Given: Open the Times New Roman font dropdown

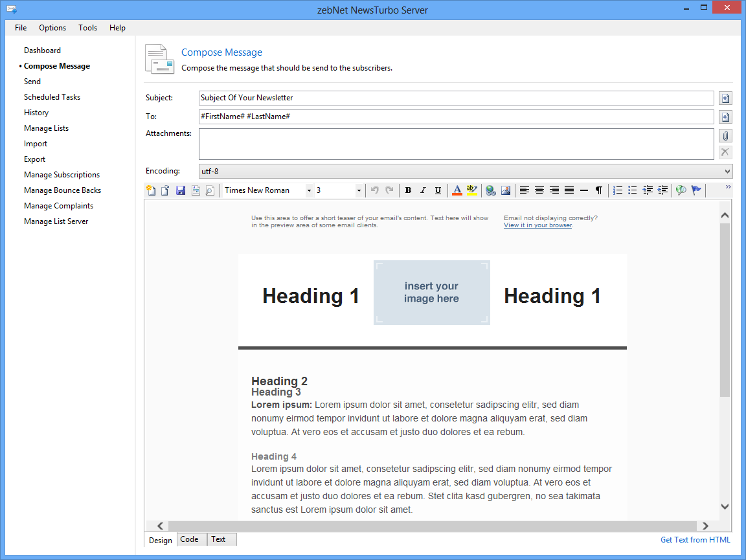Looking at the screenshot, I should (x=309, y=190).
